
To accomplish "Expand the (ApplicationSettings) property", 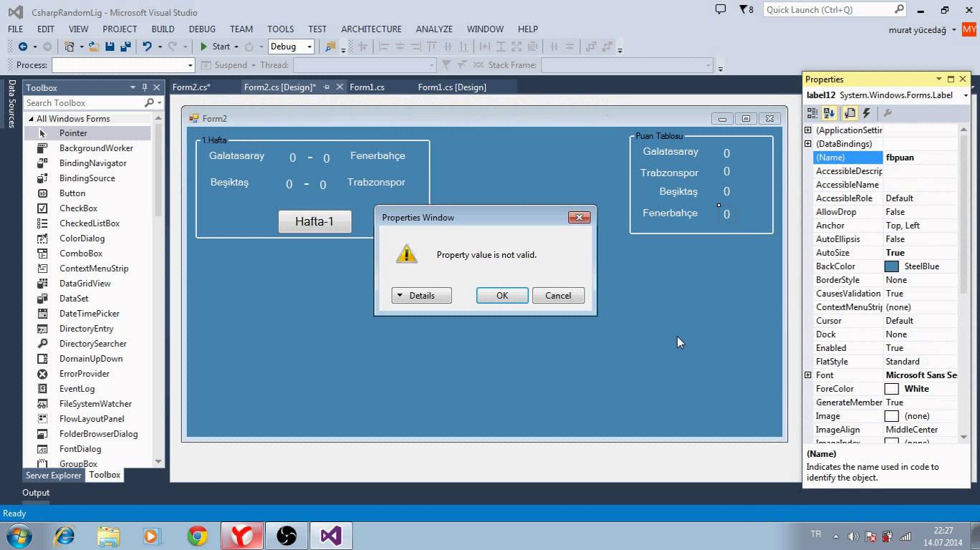I will pyautogui.click(x=808, y=130).
